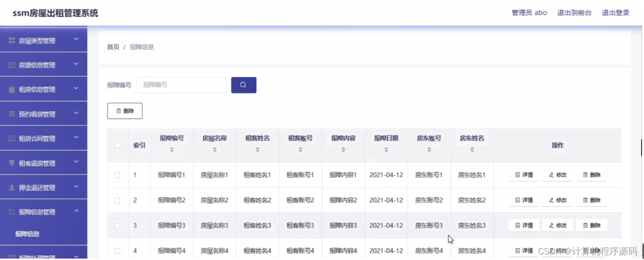Tick the checkbox for row 3
Viewport: 644px width, 260px height.
click(x=117, y=226)
